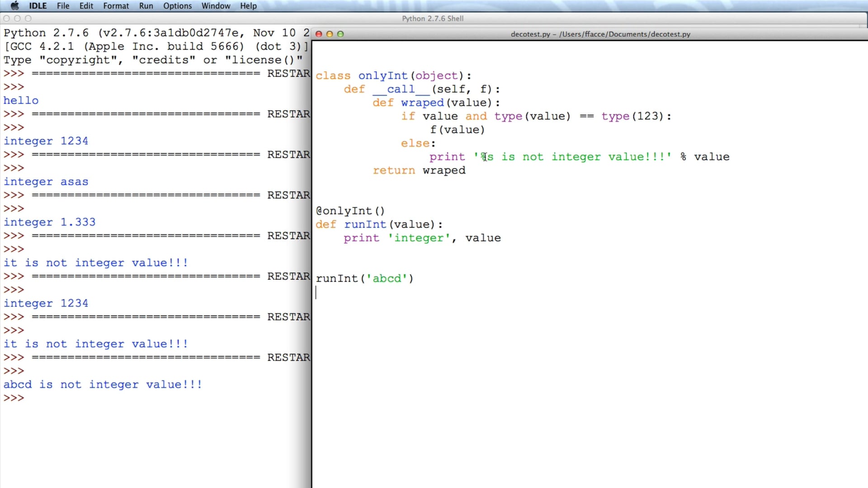Close the Python 2.7.6 Shell window

tap(6, 19)
